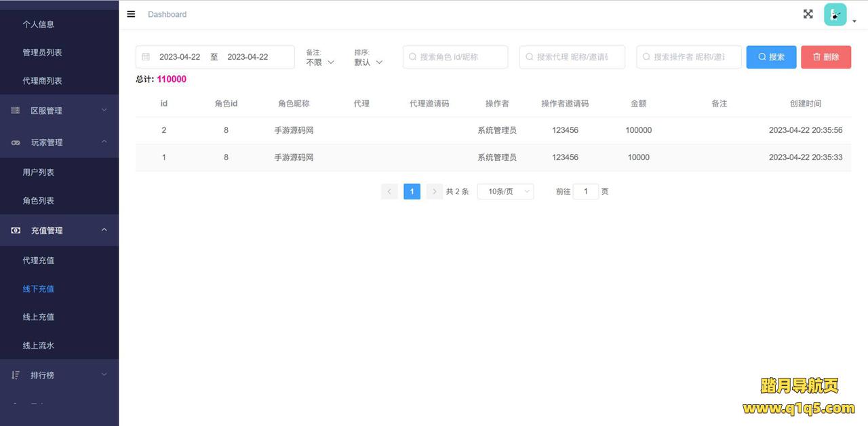Click the 区服管理 server icon
The image size is (868, 426).
(x=16, y=111)
